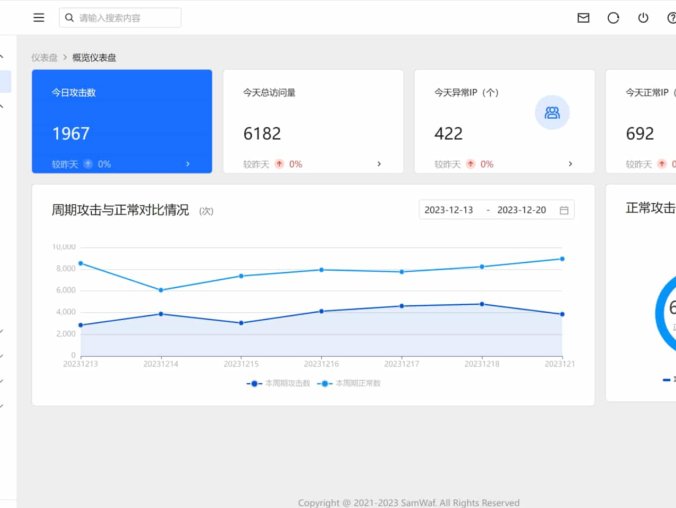
Task: Select end date 2023-12-20
Action: (x=522, y=210)
